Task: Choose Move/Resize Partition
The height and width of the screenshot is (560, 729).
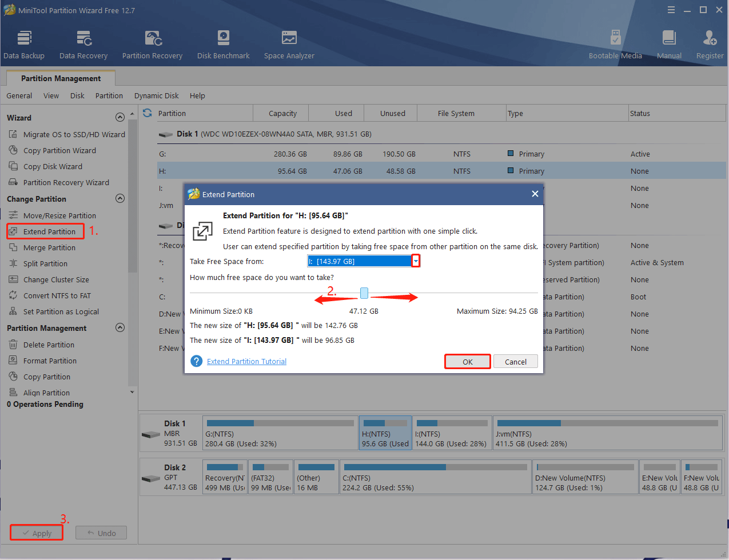Action: 52,215
